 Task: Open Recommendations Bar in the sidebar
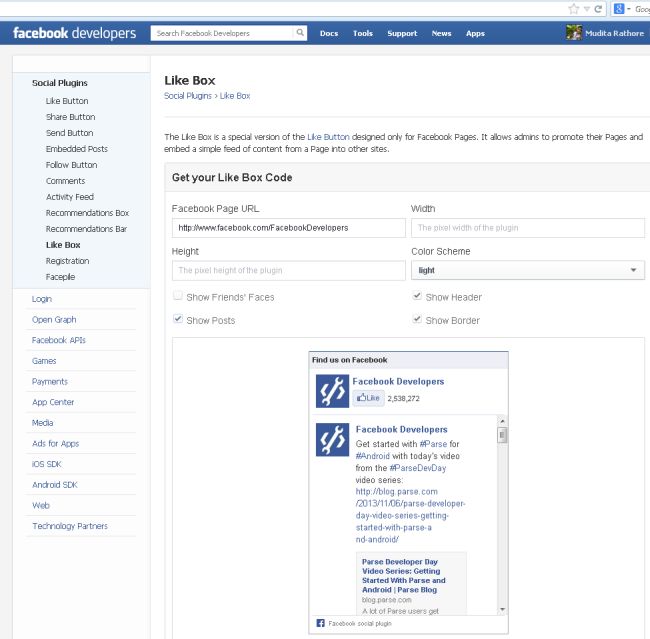[x=86, y=229]
